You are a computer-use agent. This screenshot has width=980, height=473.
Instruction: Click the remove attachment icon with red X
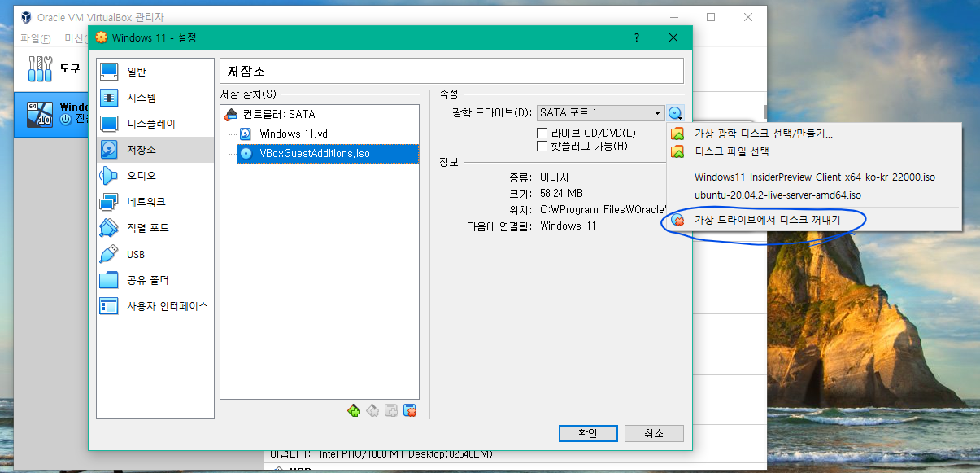pos(410,411)
